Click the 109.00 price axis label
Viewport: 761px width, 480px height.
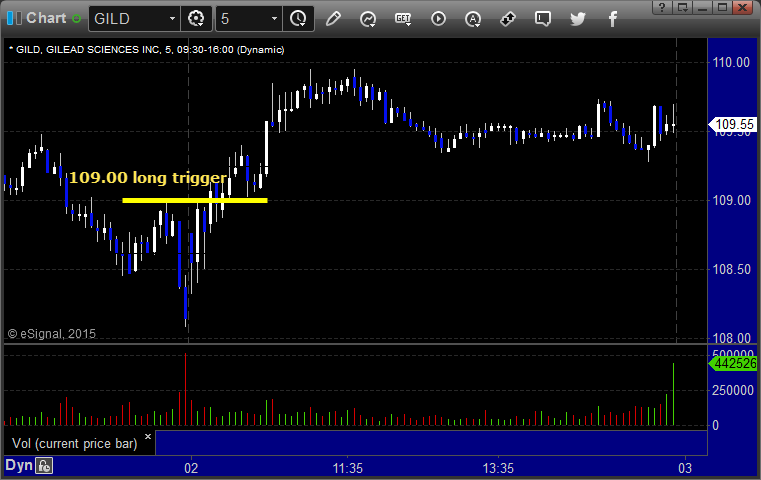(x=731, y=200)
